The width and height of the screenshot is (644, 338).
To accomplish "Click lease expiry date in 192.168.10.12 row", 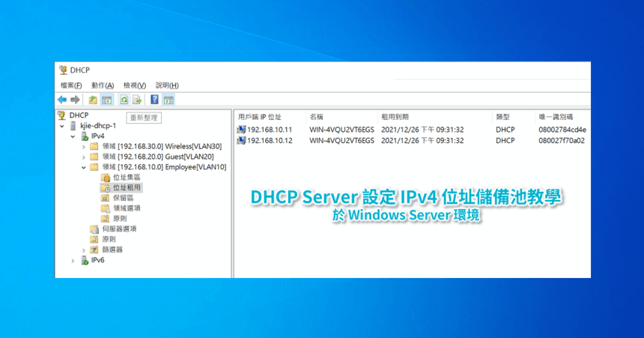I will coord(422,140).
